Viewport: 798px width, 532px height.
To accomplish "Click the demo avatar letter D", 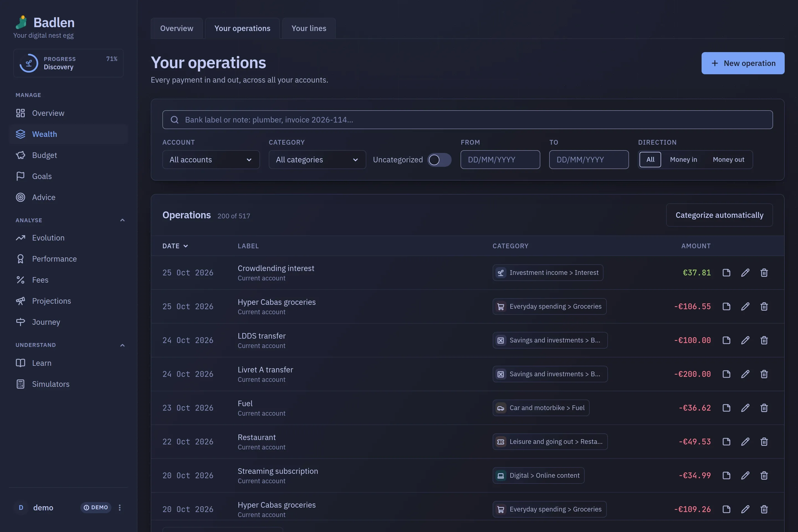I will [21, 508].
